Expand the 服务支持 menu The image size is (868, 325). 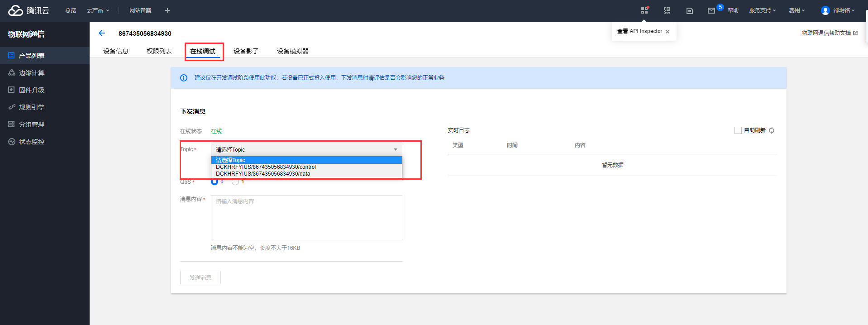click(763, 10)
